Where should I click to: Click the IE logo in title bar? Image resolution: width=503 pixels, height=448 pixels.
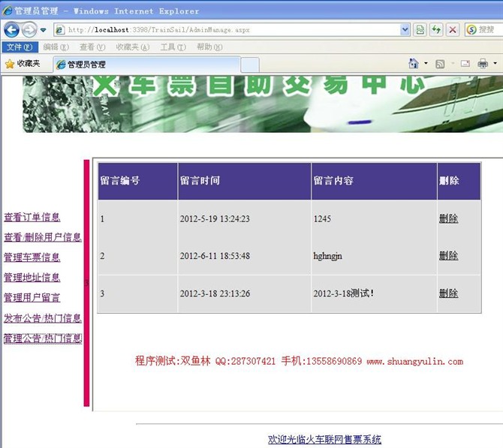pos(8,11)
